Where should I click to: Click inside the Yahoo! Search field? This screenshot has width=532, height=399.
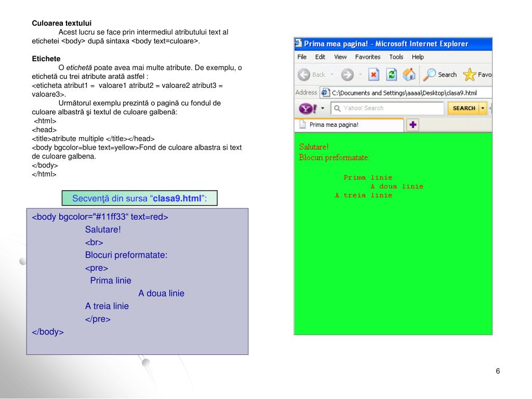387,108
